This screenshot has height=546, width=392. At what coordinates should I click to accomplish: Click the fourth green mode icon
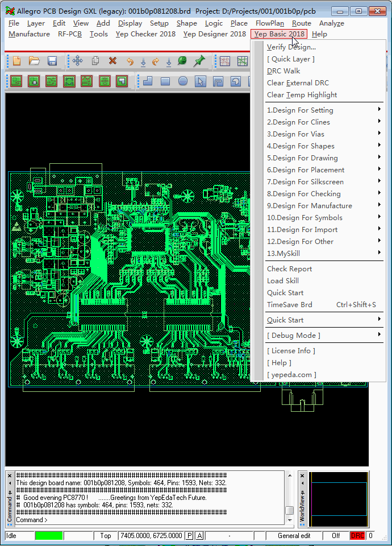point(69,81)
